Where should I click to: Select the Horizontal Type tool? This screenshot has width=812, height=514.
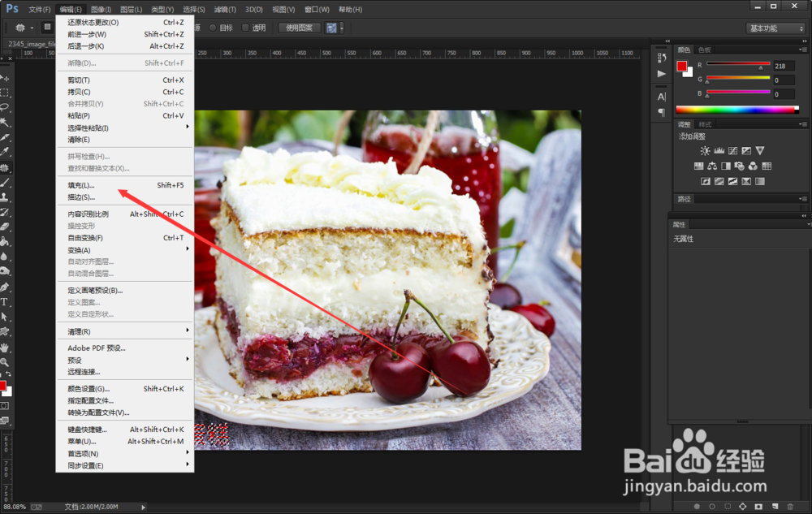tap(5, 302)
